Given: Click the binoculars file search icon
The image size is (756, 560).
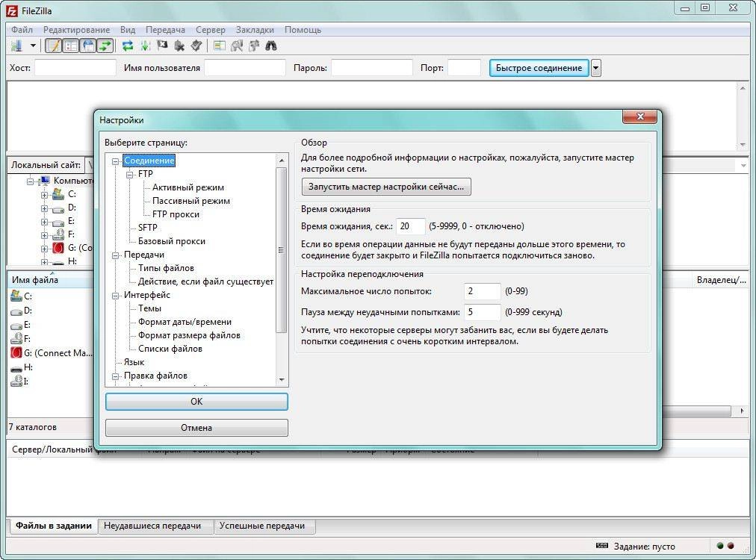Looking at the screenshot, I should coord(271,46).
